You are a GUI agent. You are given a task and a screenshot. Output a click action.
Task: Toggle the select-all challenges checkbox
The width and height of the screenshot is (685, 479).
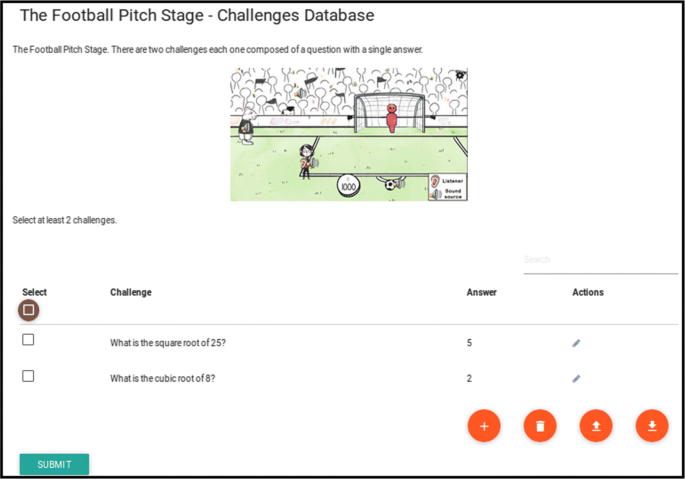28,310
